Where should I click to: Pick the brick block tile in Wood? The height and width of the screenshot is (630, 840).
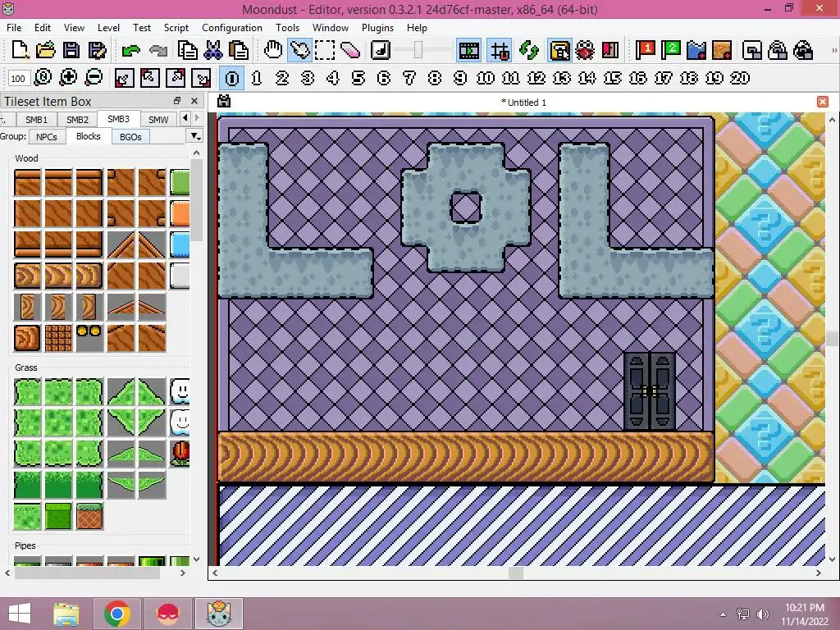click(x=58, y=338)
